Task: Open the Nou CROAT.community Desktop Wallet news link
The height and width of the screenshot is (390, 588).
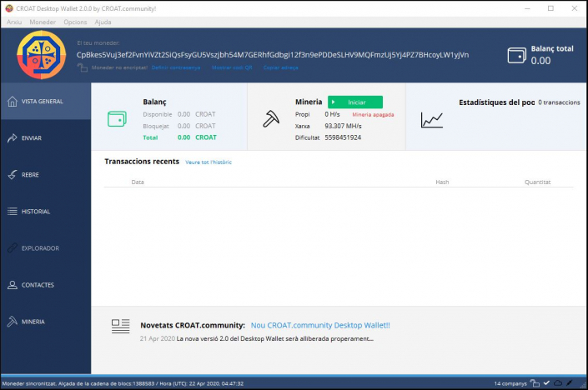Action: 320,325
